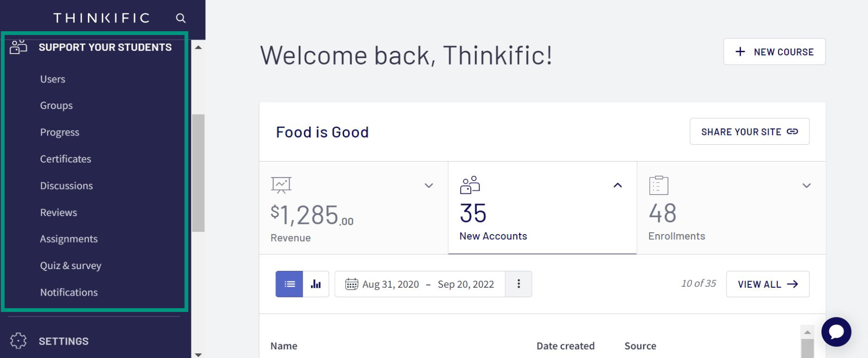Collapse the New Accounts card chevron

coord(617,185)
